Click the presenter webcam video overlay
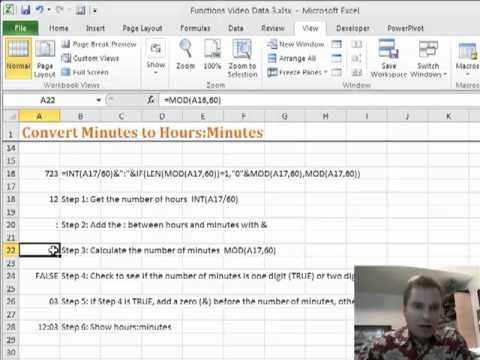 [417, 313]
